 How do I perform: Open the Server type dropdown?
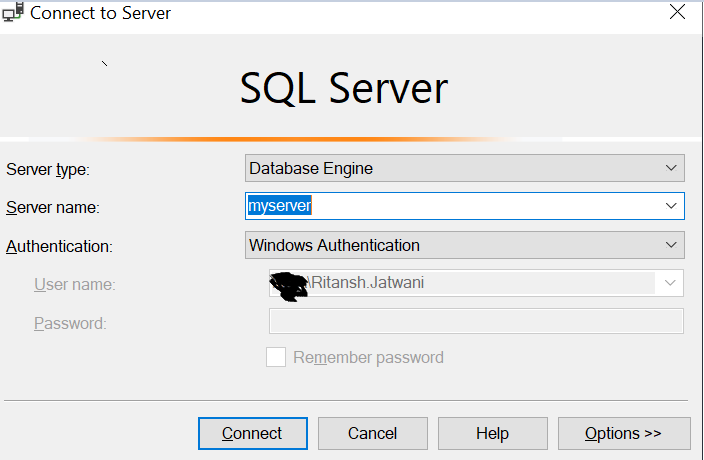tap(464, 168)
